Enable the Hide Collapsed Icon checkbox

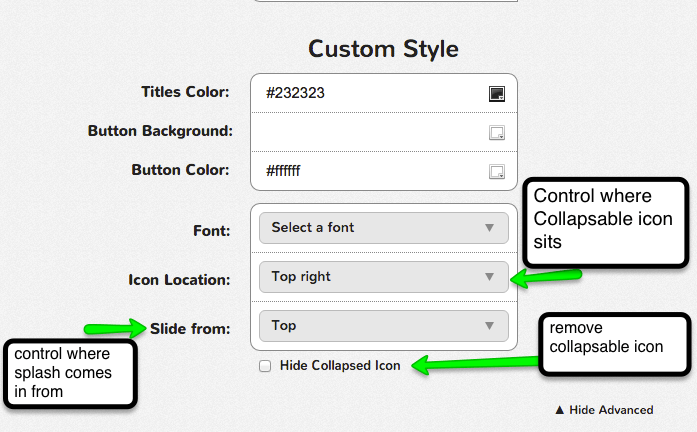[265, 366]
